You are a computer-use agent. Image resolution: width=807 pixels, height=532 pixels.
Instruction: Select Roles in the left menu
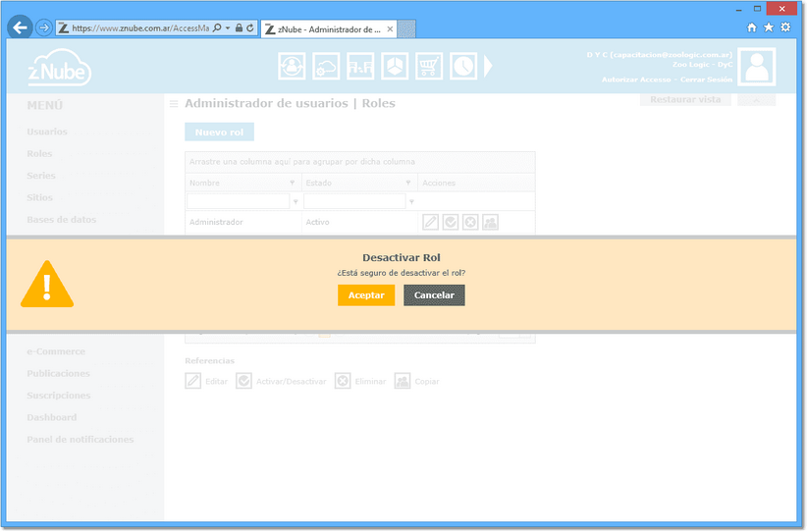[x=39, y=154]
